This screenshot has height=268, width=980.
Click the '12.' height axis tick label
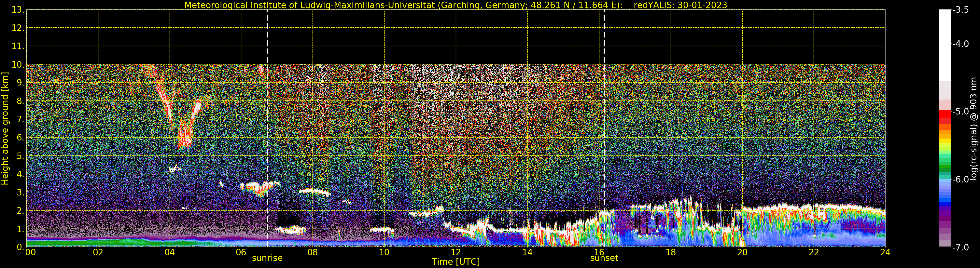pyautogui.click(x=18, y=28)
